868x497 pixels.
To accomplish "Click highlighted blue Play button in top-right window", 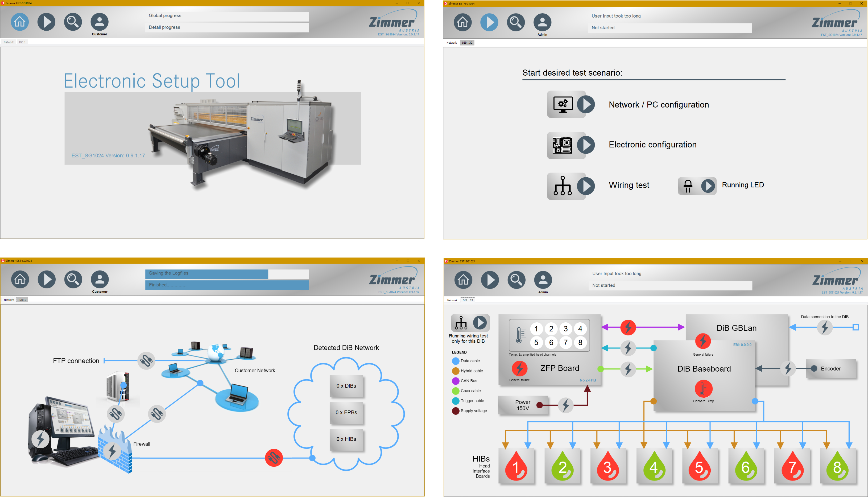I will pos(489,22).
